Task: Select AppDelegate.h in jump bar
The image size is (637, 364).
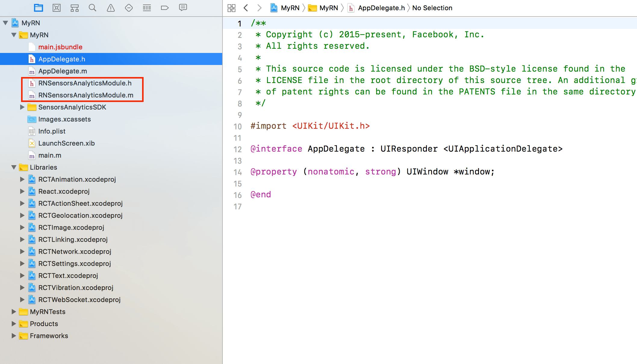Action: tap(381, 8)
